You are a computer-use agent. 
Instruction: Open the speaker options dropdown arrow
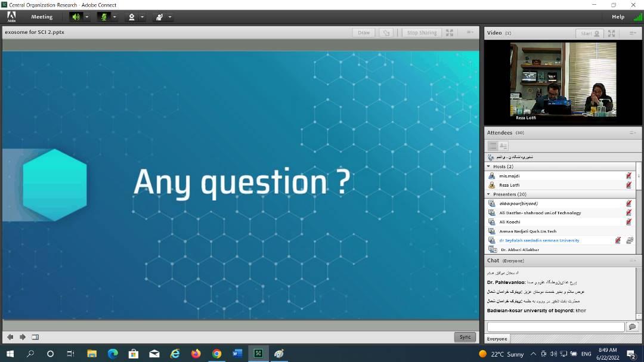coord(87,17)
